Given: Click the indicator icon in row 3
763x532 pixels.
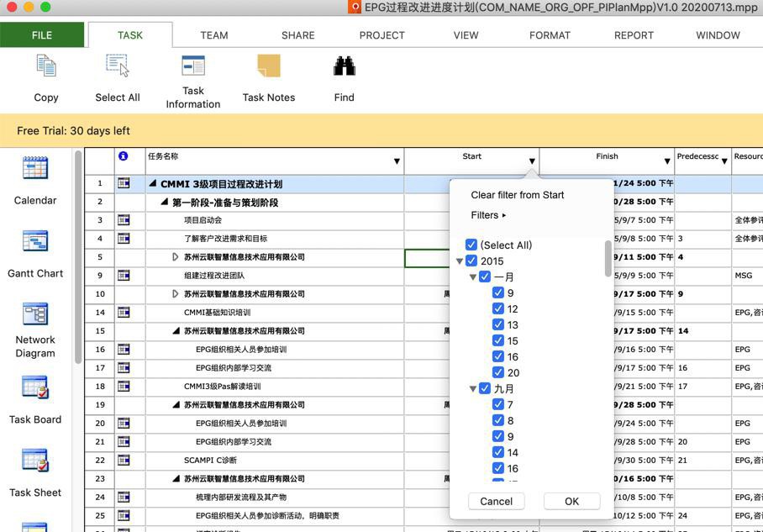Looking at the screenshot, I should tap(124, 220).
